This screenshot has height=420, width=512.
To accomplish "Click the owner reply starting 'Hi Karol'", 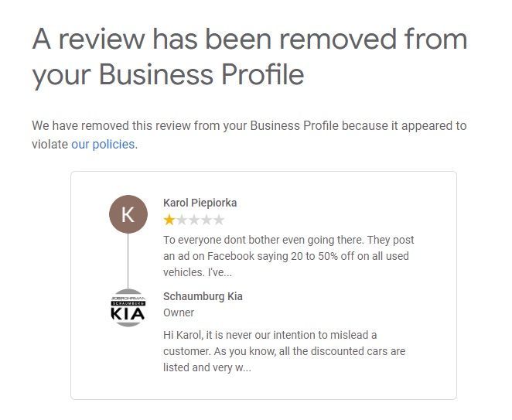I will 270,335.
